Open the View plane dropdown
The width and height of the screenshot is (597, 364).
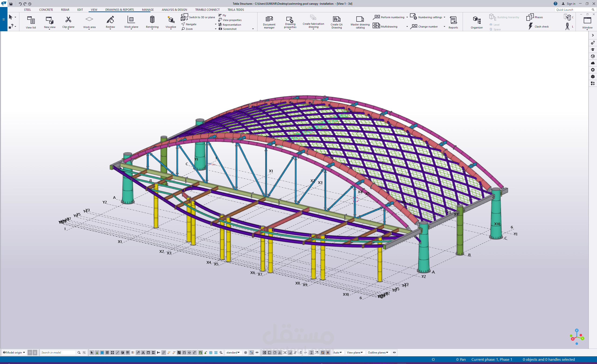pos(355,353)
